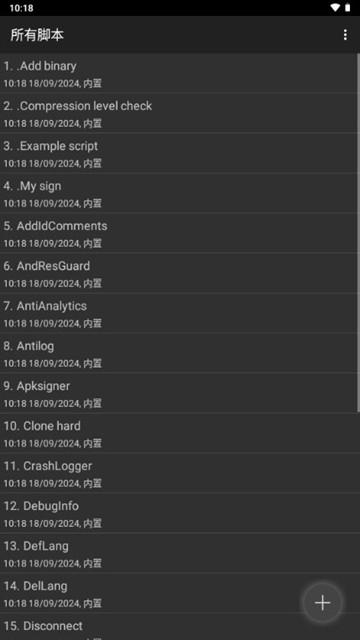
Task: Open the AddIdComments script
Action: (178, 233)
